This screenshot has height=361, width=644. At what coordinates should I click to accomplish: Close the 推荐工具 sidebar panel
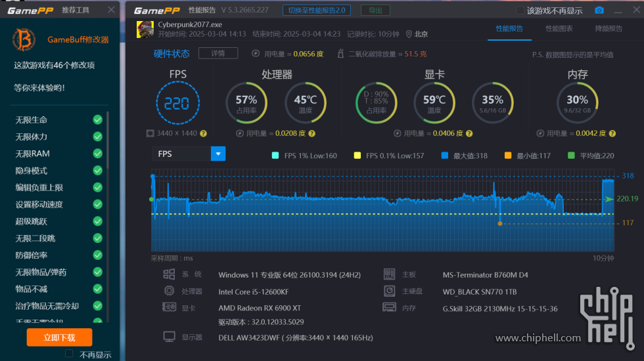point(111,10)
